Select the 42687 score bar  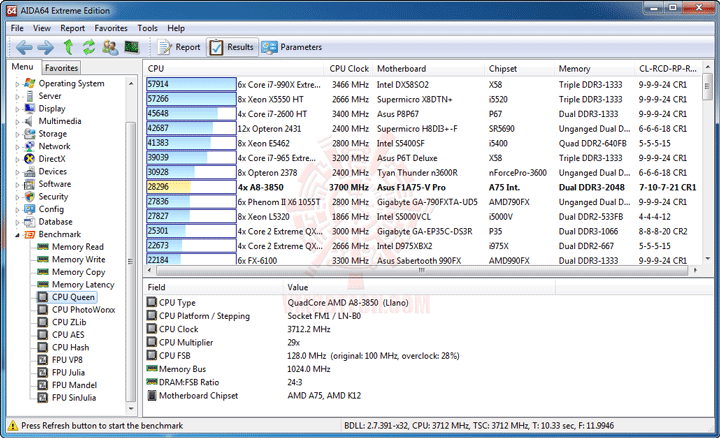tap(191, 129)
